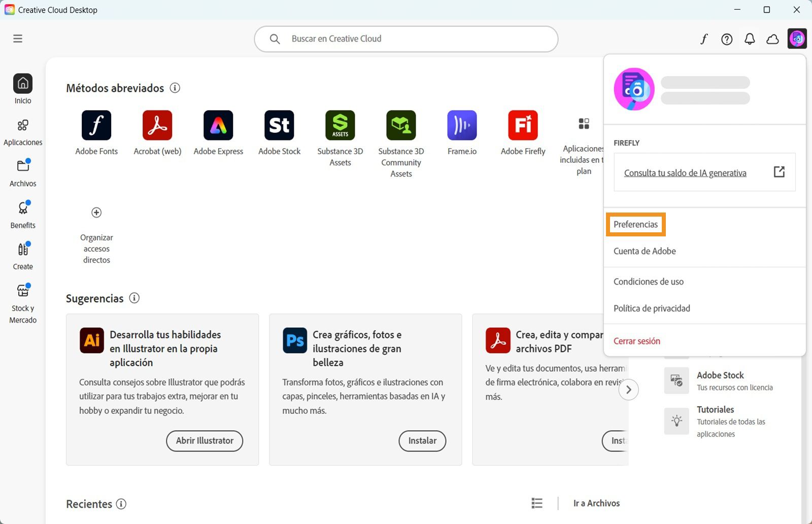Click info icon beside Métodos abreviados
Image resolution: width=812 pixels, height=524 pixels.
click(175, 88)
